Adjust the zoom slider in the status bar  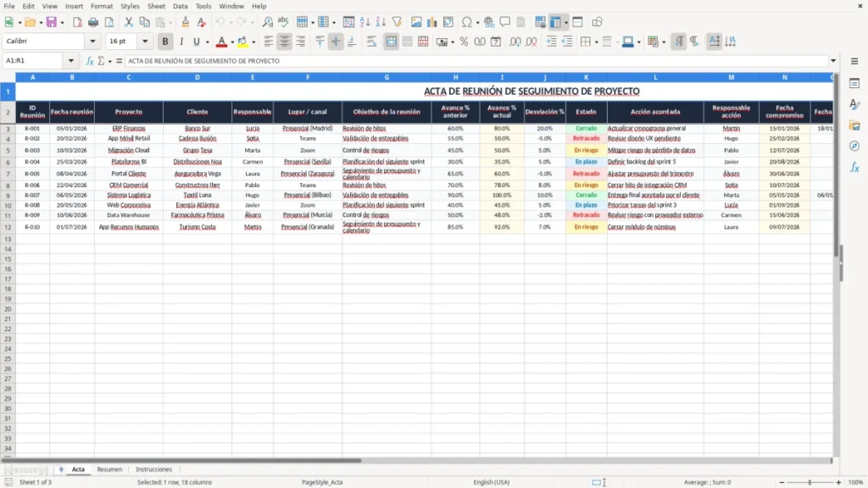pyautogui.click(x=810, y=482)
